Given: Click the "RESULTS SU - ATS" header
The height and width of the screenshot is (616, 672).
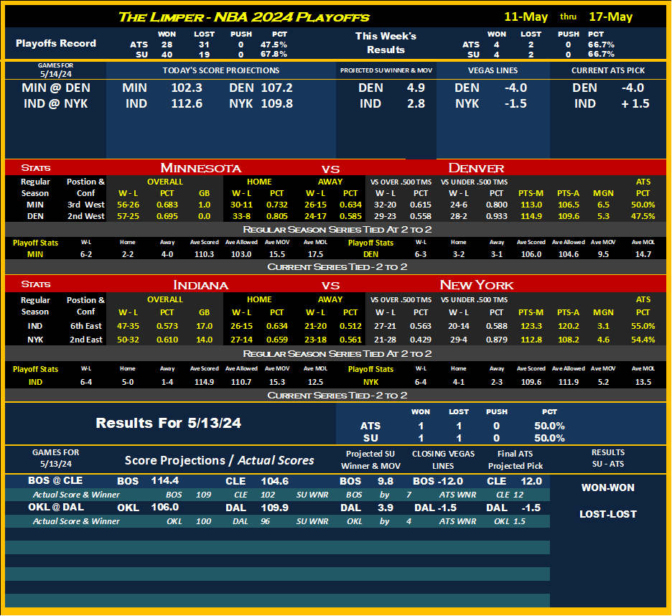Looking at the screenshot, I should click(607, 458).
